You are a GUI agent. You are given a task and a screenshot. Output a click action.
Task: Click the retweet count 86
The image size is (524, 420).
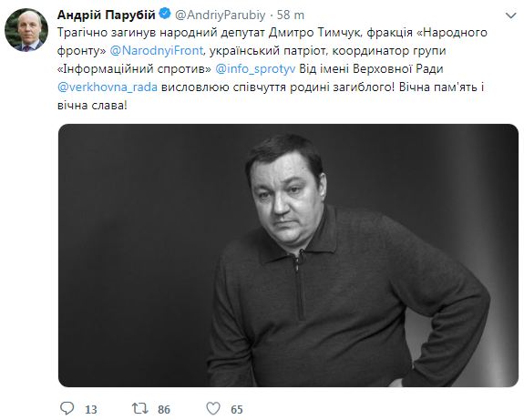point(164,409)
